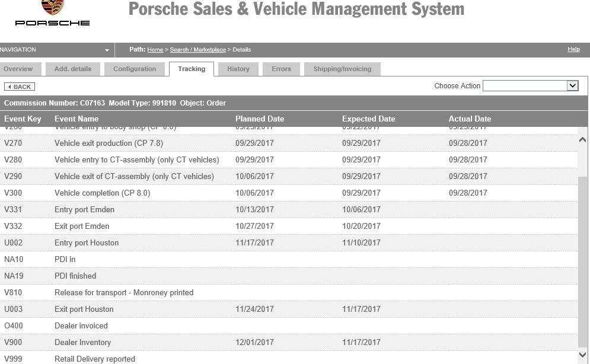Click the scrollbar down arrow
The image size is (590, 364).
(582, 355)
